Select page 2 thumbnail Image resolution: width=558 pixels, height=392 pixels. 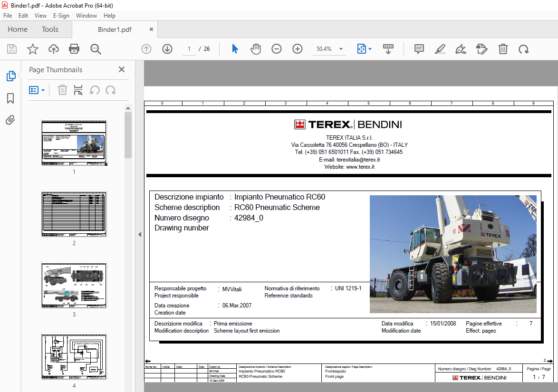coord(74,214)
